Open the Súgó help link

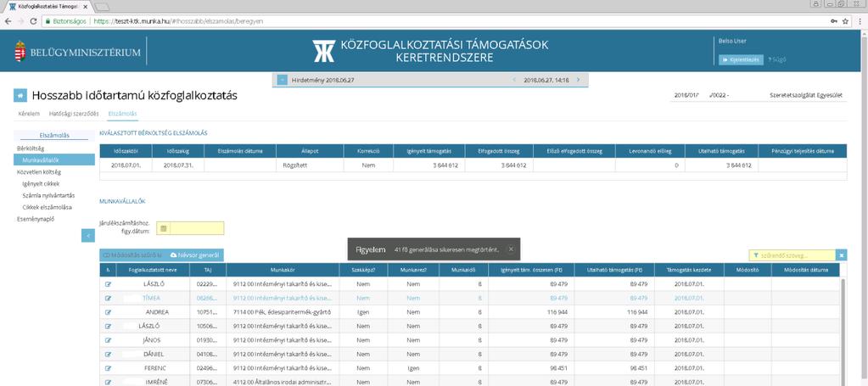coord(777,60)
